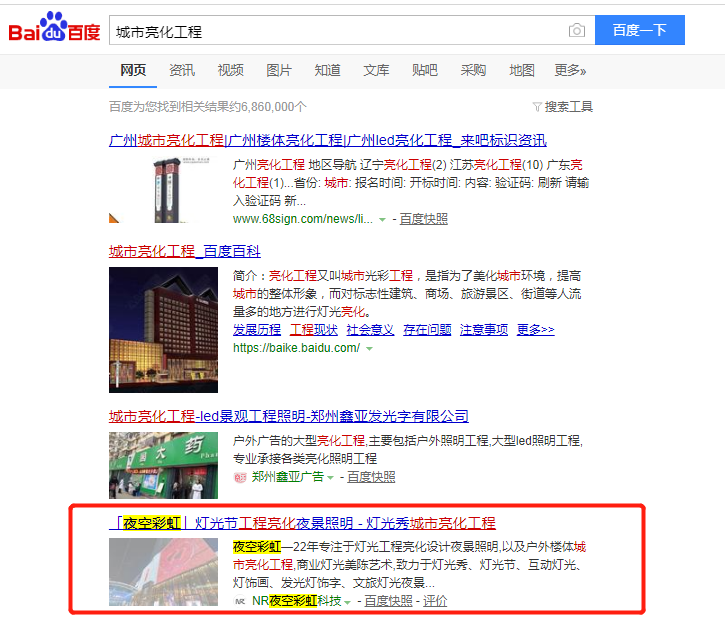Screen dimensions: 725x622
Task: Open 百度快照 for the 68sign result
Action: tap(424, 219)
